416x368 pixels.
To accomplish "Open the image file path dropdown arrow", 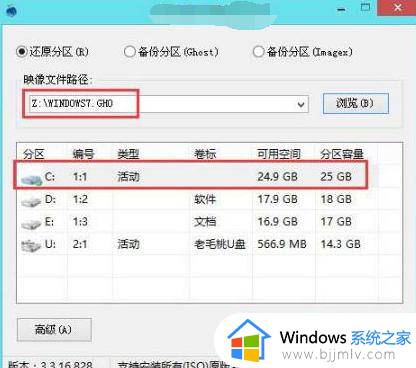I will (x=301, y=105).
